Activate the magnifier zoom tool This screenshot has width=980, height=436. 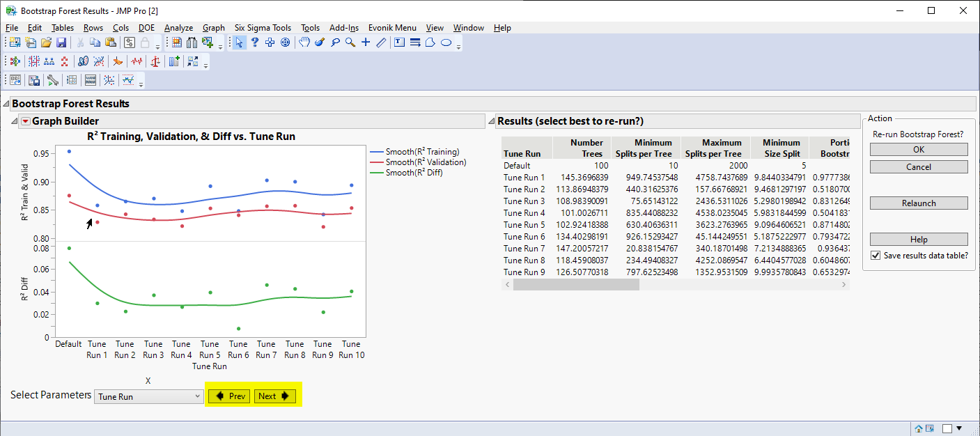click(350, 42)
